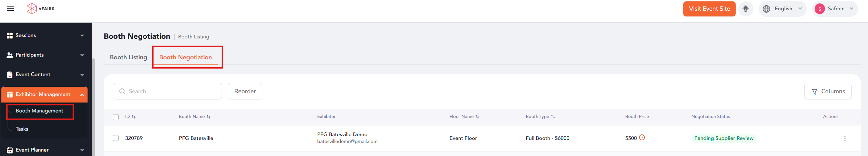The width and height of the screenshot is (868, 156).
Task: Expand the Sessions sidebar menu
Action: [x=45, y=35]
